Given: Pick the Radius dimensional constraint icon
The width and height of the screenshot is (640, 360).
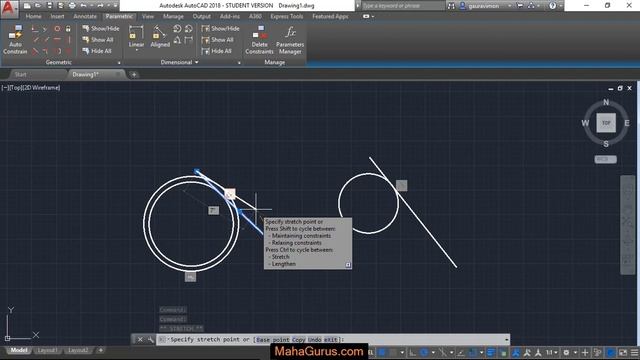Looking at the screenshot, I should (x=177, y=29).
